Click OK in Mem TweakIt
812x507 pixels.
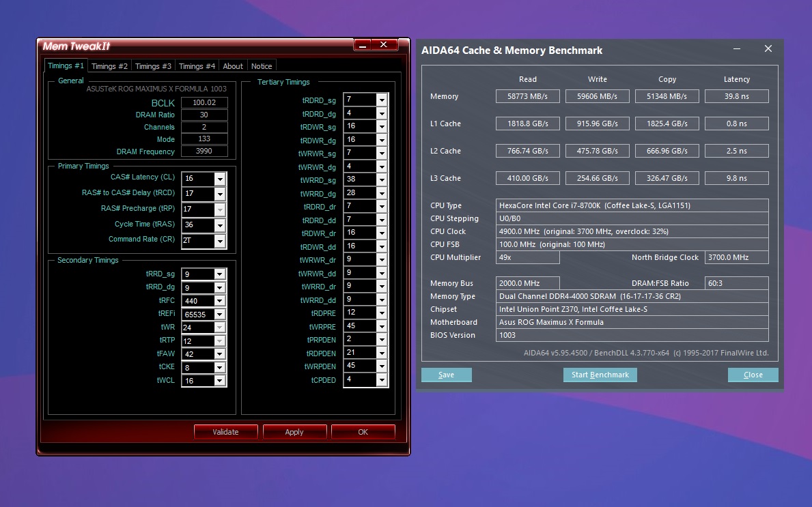pyautogui.click(x=363, y=432)
